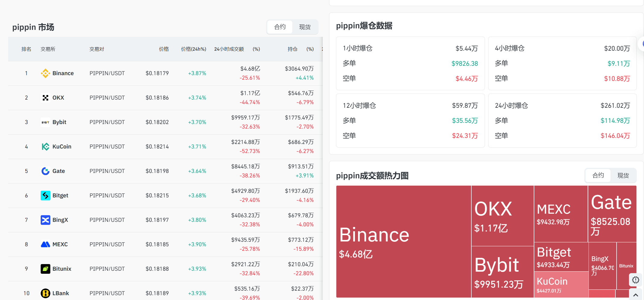Screen dimensions: 644x300
Task: Select the BingX heatmap block
Action: (x=603, y=266)
